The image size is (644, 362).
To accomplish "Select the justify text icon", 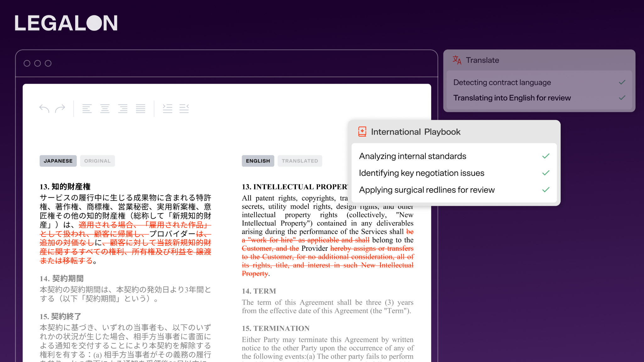I will [x=141, y=109].
